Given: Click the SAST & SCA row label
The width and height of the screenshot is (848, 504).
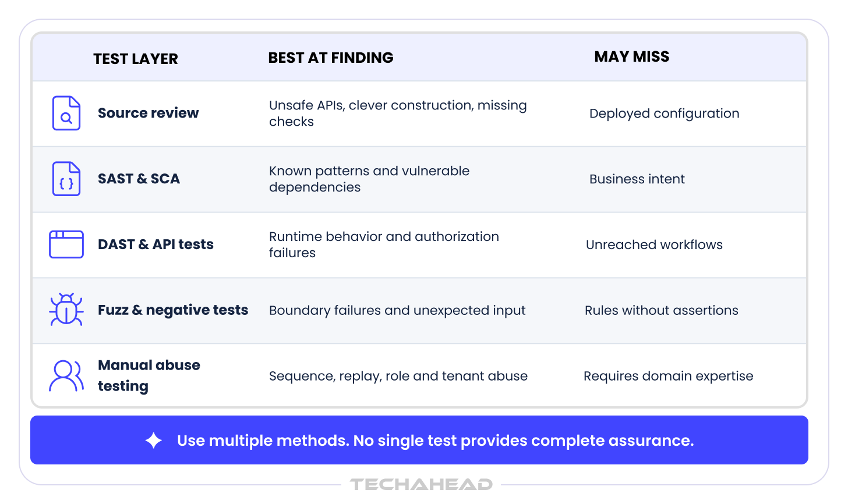Looking at the screenshot, I should click(x=139, y=179).
